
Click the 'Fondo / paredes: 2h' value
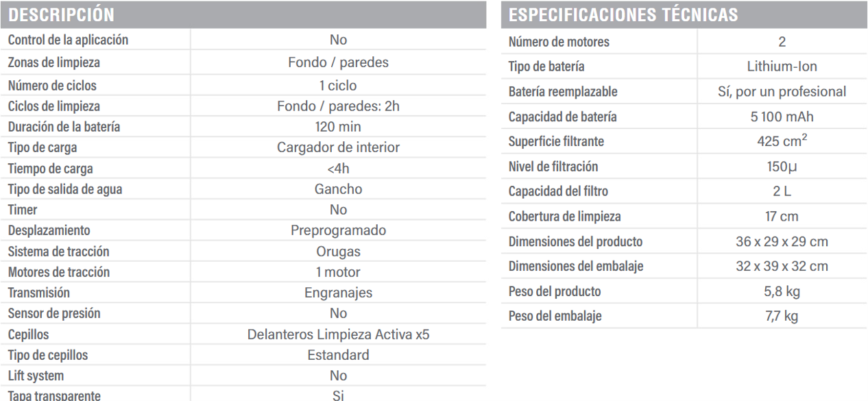pyautogui.click(x=338, y=107)
